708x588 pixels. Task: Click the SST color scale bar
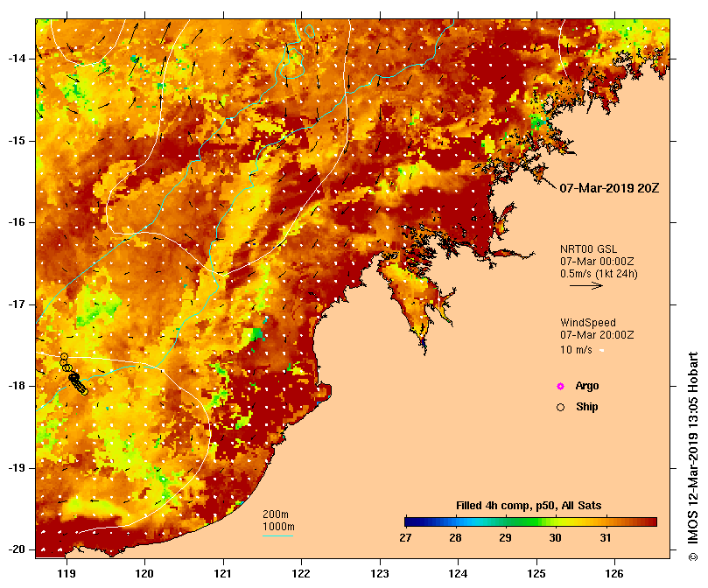(530, 522)
